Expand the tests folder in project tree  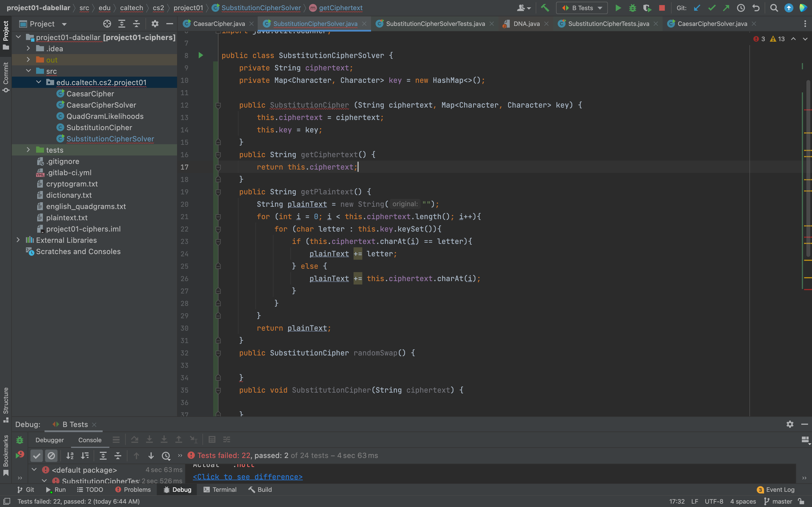pos(28,150)
